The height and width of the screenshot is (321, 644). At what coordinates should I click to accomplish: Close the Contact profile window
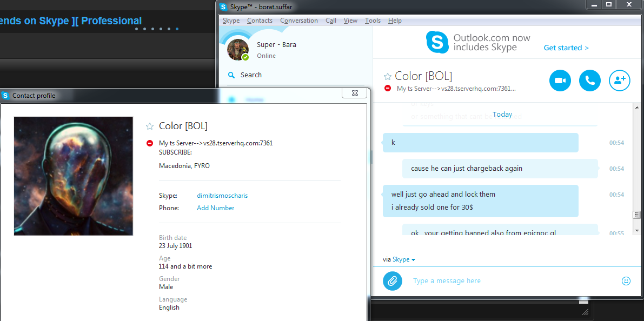[x=355, y=93]
